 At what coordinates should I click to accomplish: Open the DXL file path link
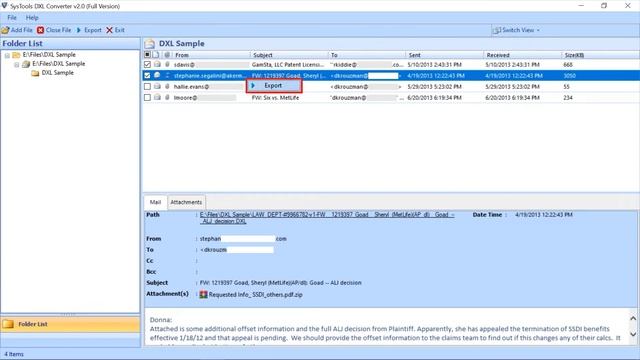(x=327, y=218)
